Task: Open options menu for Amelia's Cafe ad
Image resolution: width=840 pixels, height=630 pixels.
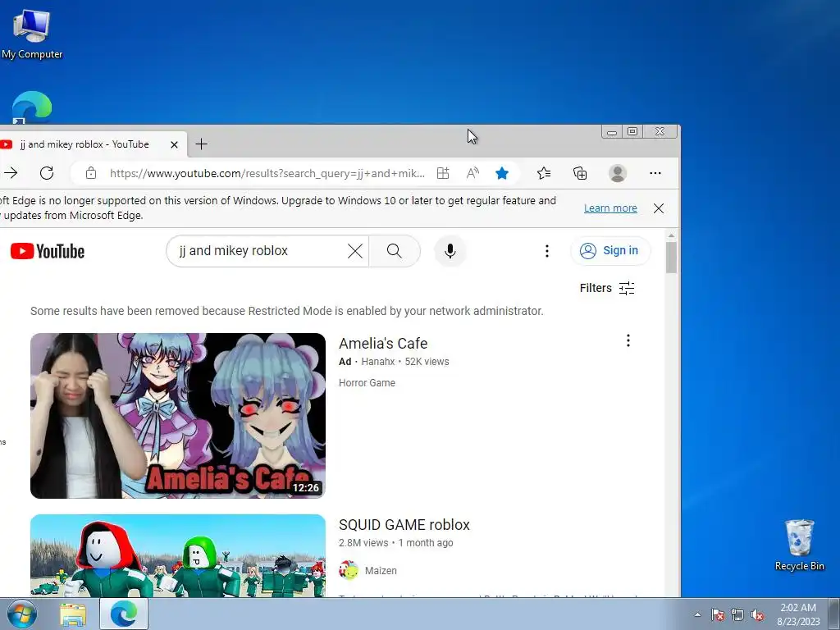Action: pos(628,340)
